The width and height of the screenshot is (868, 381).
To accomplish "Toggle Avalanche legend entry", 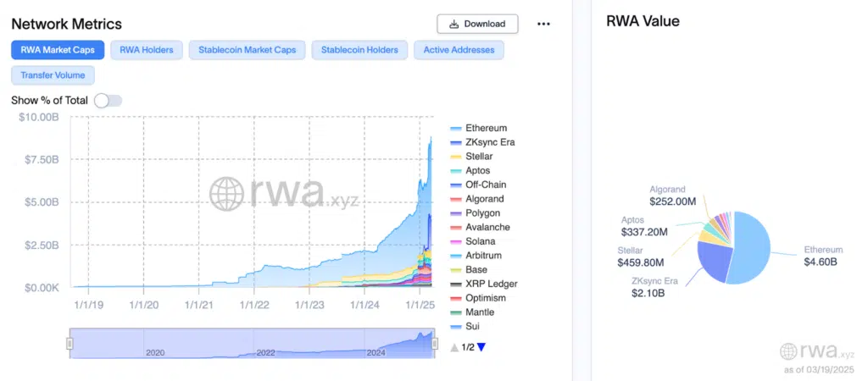I will coord(480,227).
